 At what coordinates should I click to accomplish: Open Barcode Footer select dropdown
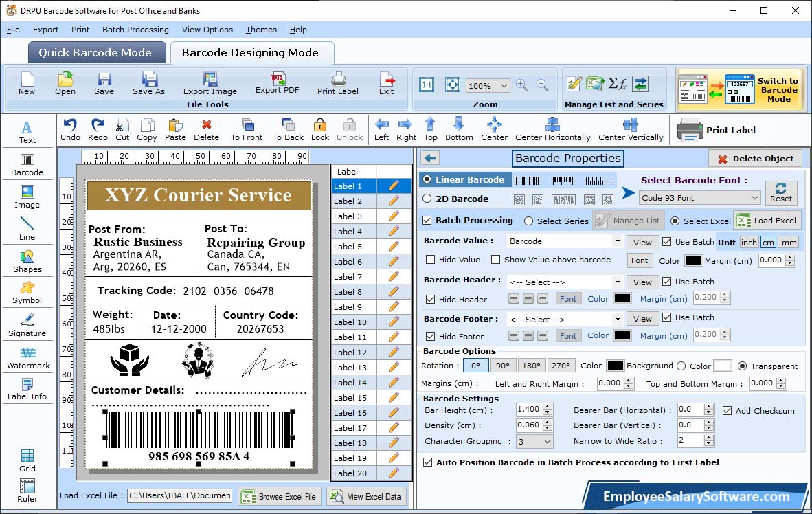pyautogui.click(x=618, y=319)
